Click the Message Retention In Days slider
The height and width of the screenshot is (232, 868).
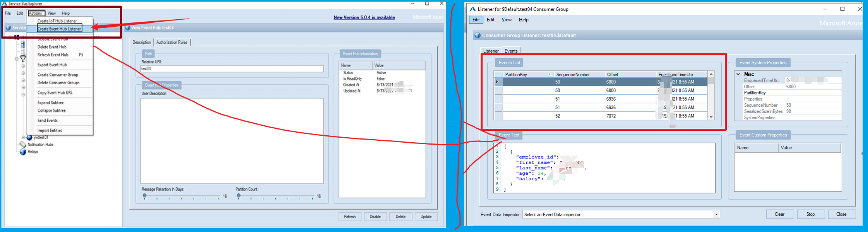click(x=145, y=196)
